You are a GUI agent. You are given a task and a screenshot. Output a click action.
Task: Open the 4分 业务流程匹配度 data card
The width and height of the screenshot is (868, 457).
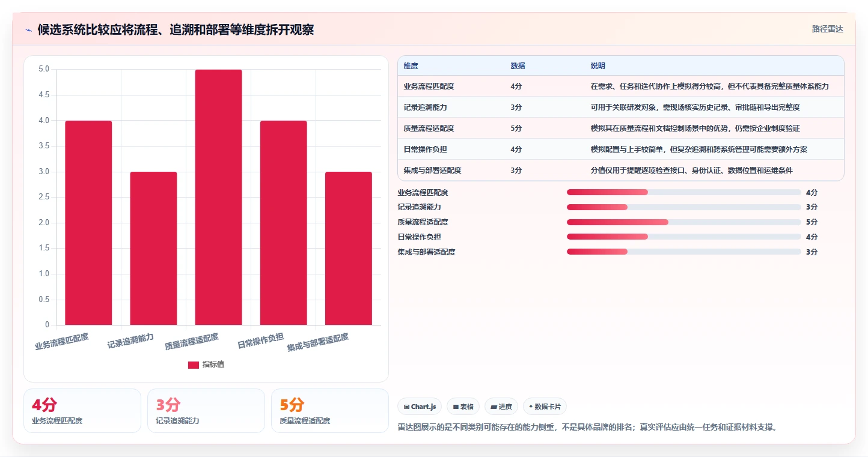[82, 411]
